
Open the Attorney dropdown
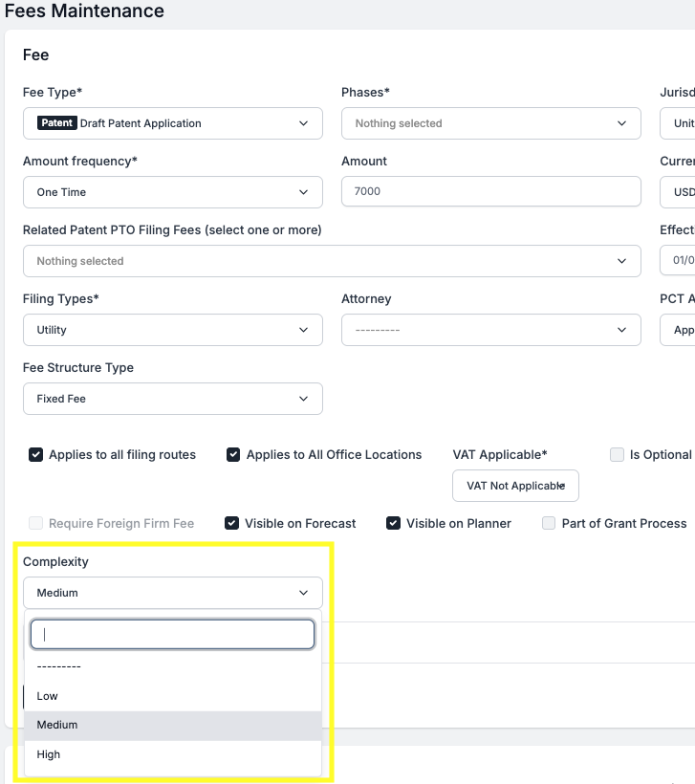pos(490,330)
